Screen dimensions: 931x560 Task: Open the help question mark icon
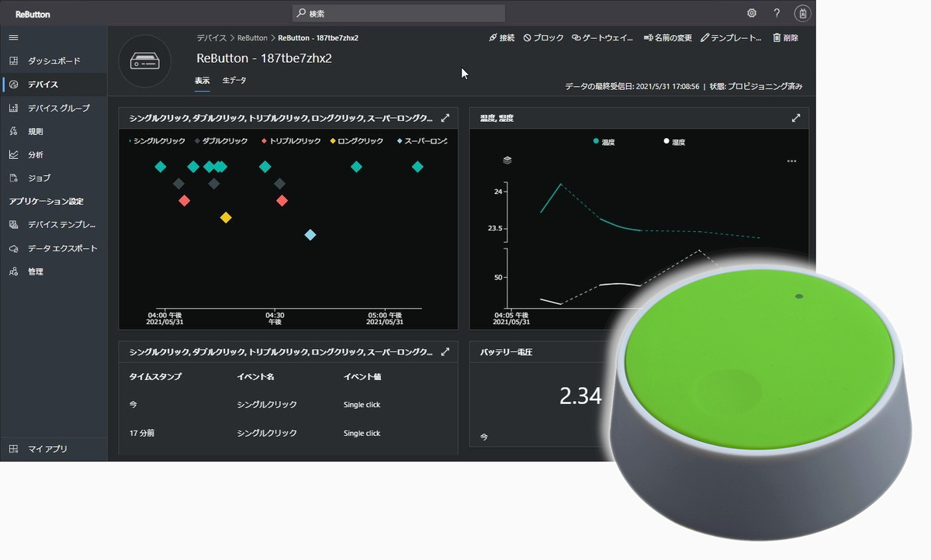click(x=777, y=13)
